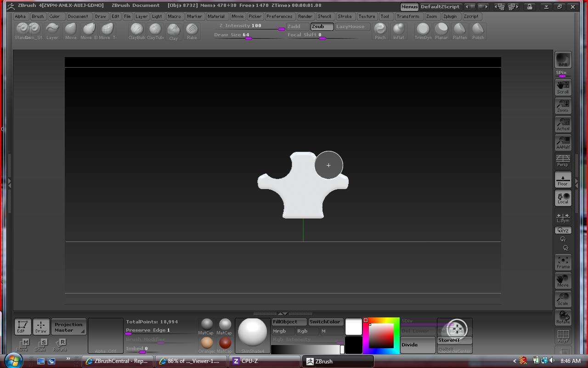Click the DefaultZScript button
This screenshot has height=368, width=588.
[440, 7]
